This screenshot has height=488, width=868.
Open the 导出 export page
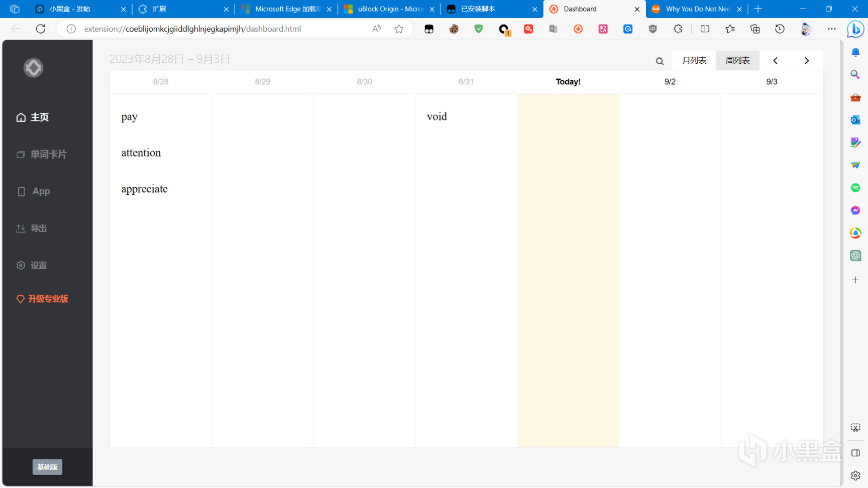[32, 228]
